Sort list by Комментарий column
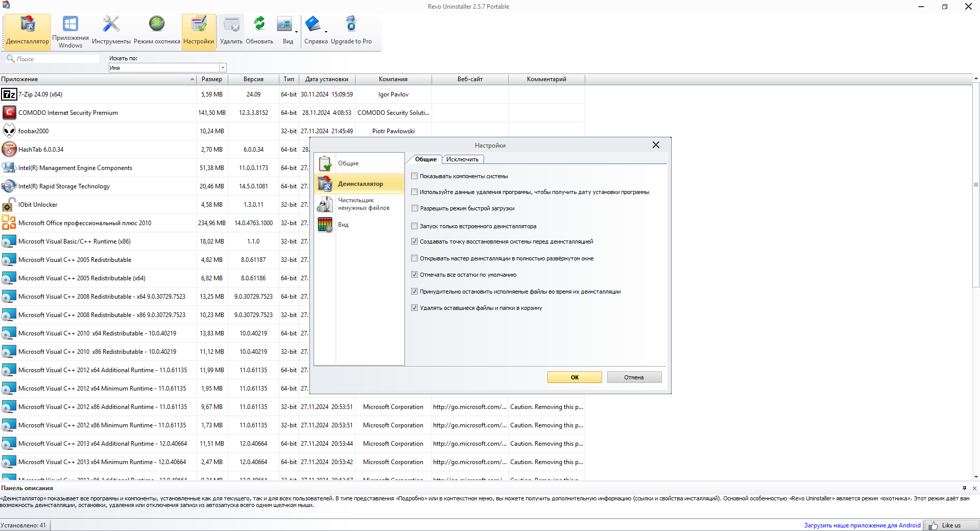 pyautogui.click(x=546, y=79)
